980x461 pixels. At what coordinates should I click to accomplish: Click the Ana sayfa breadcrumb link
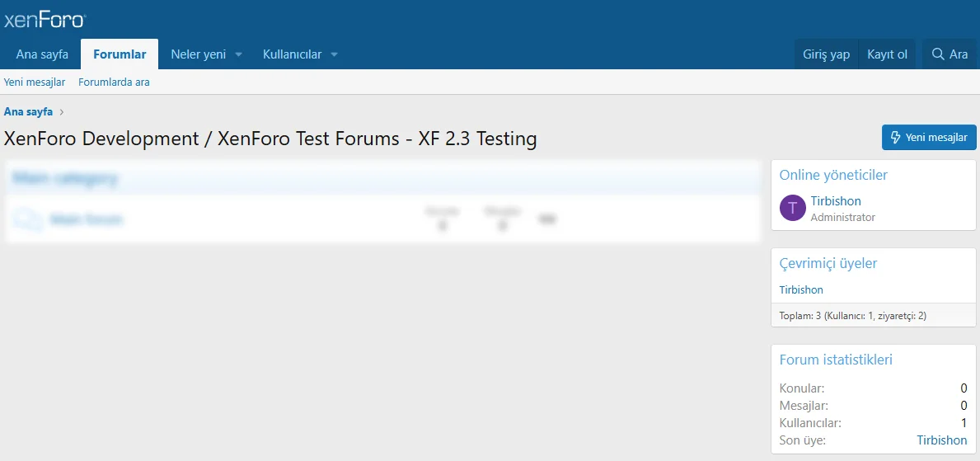[28, 111]
